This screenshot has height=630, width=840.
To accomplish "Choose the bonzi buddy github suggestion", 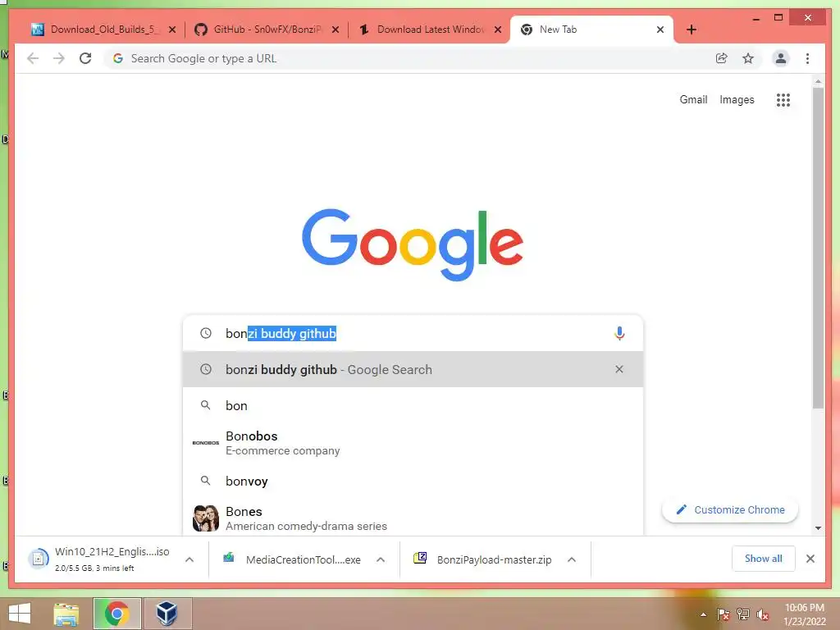I will click(413, 369).
